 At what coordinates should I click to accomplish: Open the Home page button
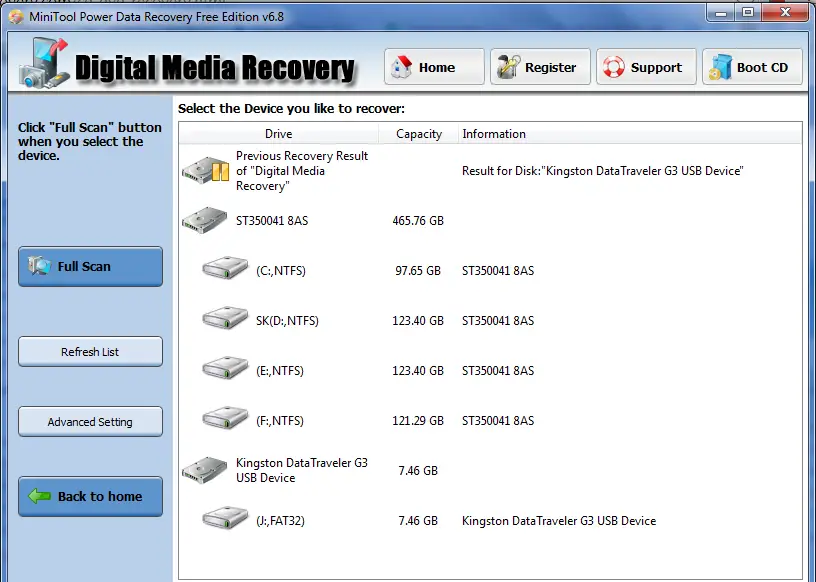(434, 67)
